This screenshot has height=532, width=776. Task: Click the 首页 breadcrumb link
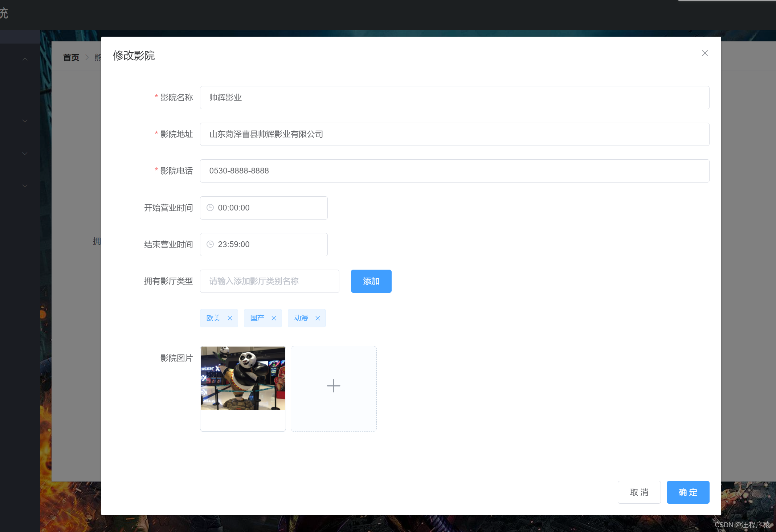coord(71,57)
